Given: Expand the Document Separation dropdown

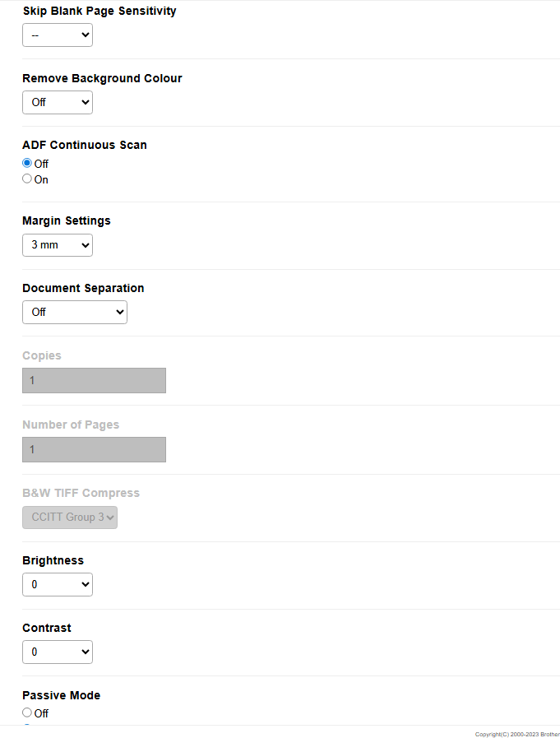Looking at the screenshot, I should click(x=74, y=312).
